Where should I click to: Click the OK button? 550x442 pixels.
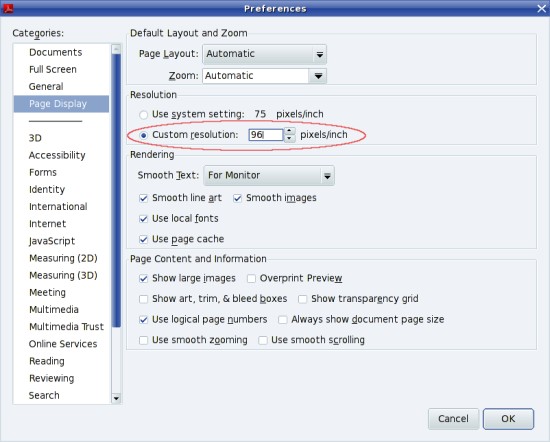[508, 419]
